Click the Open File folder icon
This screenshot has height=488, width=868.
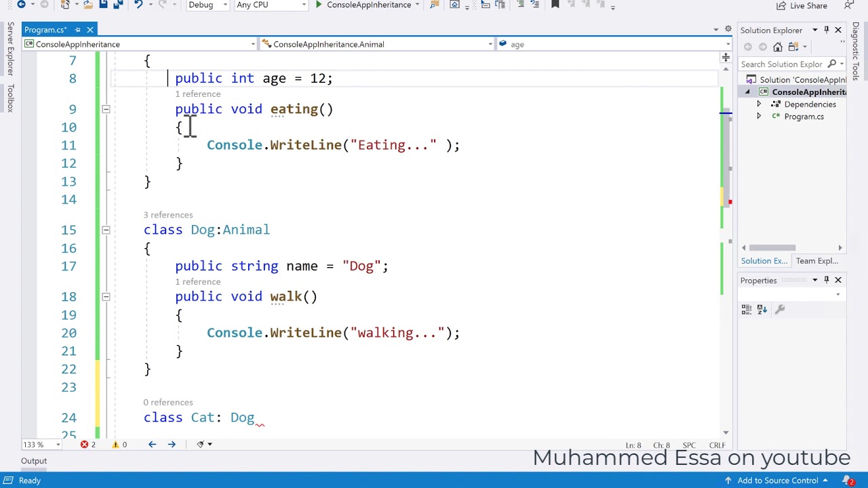coord(88,5)
